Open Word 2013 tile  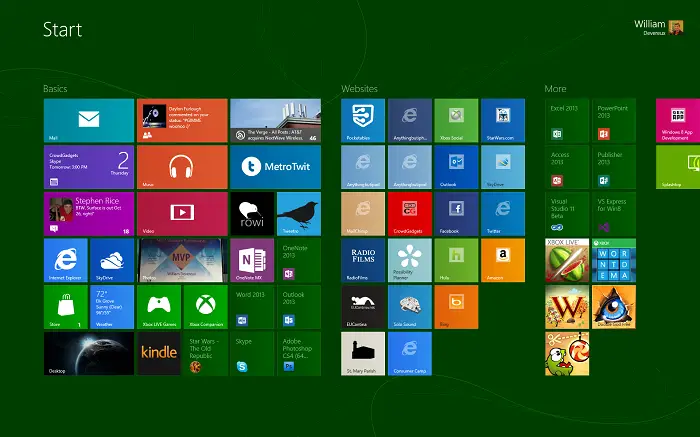point(252,307)
